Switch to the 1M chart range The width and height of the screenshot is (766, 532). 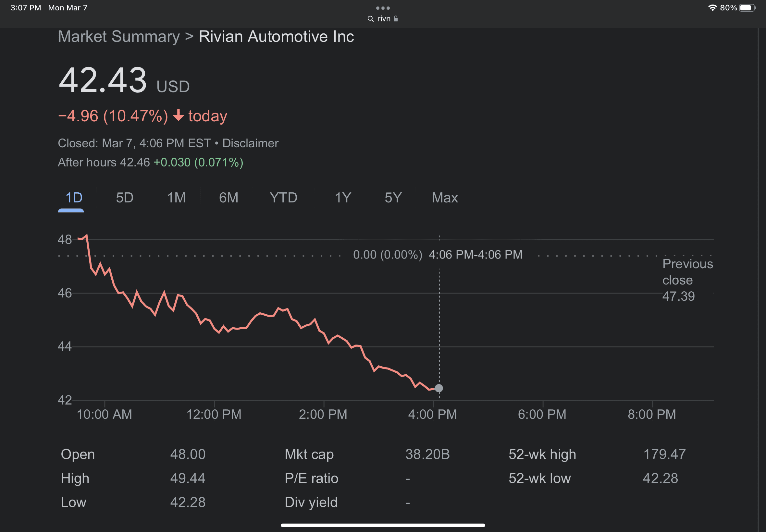click(176, 198)
